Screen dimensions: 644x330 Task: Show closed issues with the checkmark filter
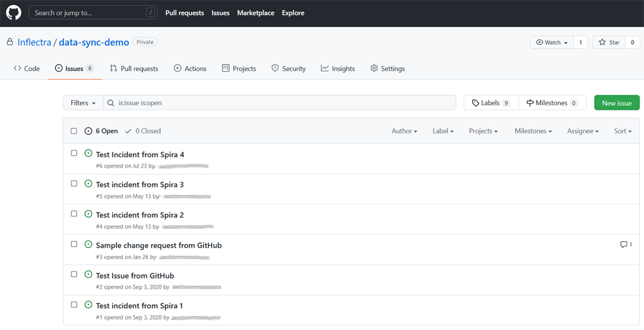(x=143, y=131)
